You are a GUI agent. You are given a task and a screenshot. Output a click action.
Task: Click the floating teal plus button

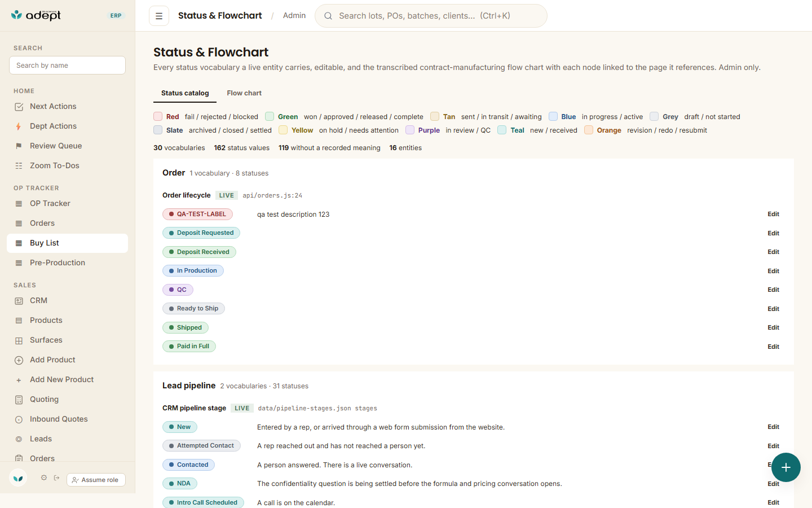coord(786,467)
